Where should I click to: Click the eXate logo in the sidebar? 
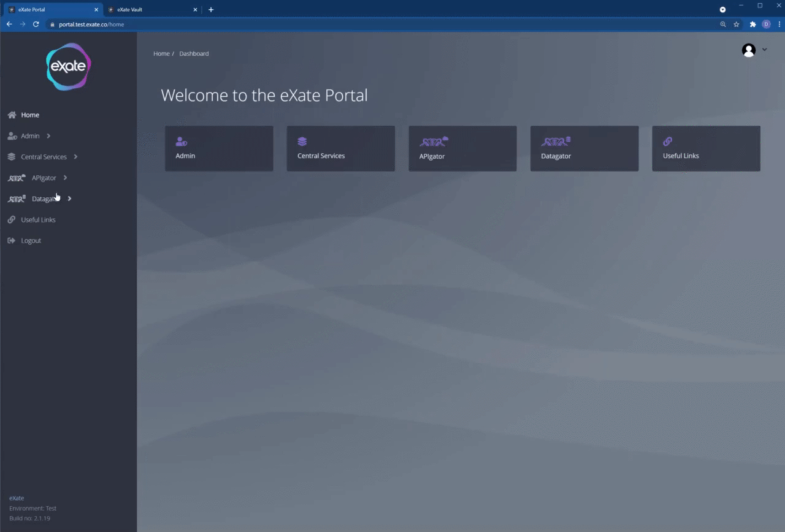point(68,67)
